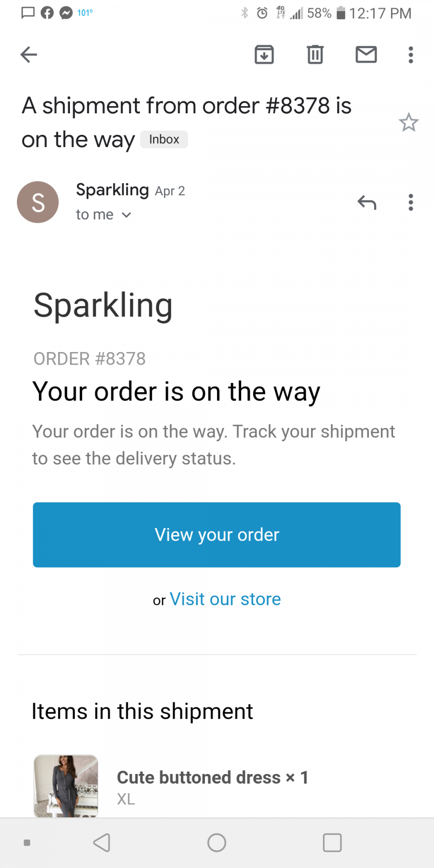Viewport: 434px width, 868px height.
Task: Open the Visit our store link
Action: 225,599
